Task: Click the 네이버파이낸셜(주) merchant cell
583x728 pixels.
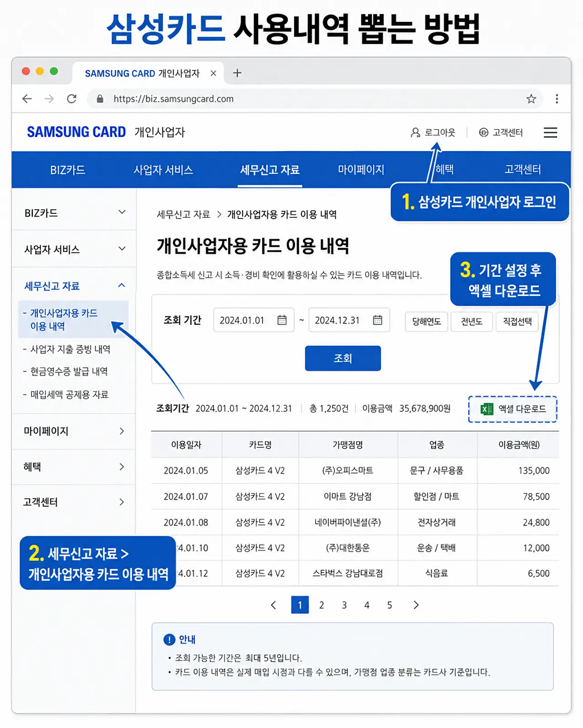Action: (x=348, y=522)
